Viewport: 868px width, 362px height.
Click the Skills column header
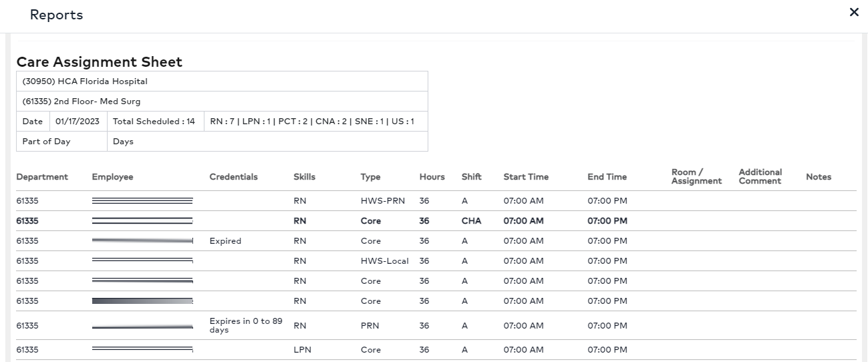304,177
